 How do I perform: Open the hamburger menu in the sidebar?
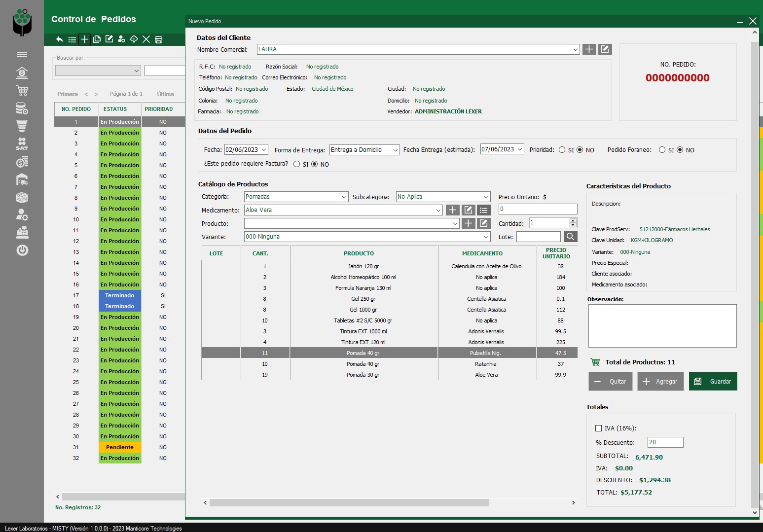22,55
